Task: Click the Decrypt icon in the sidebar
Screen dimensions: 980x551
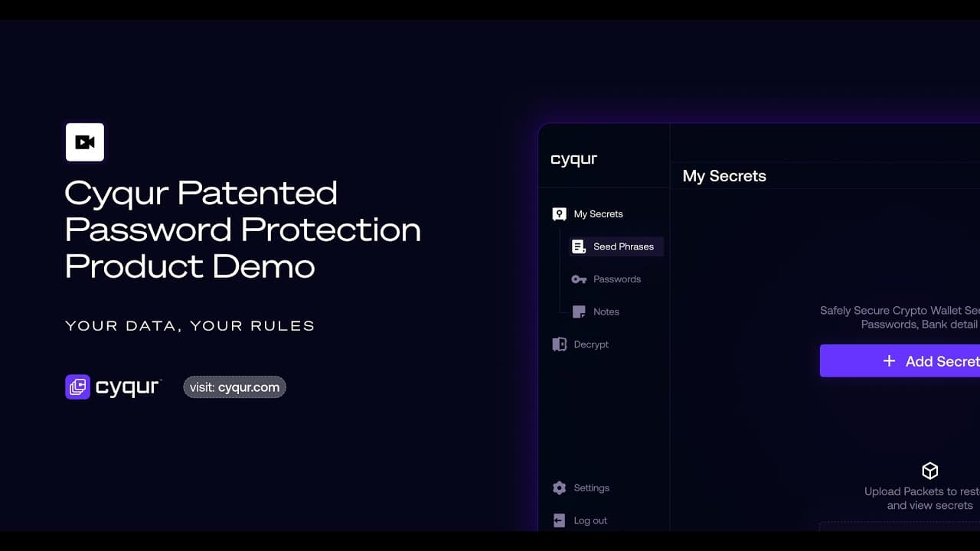Action: [x=560, y=344]
